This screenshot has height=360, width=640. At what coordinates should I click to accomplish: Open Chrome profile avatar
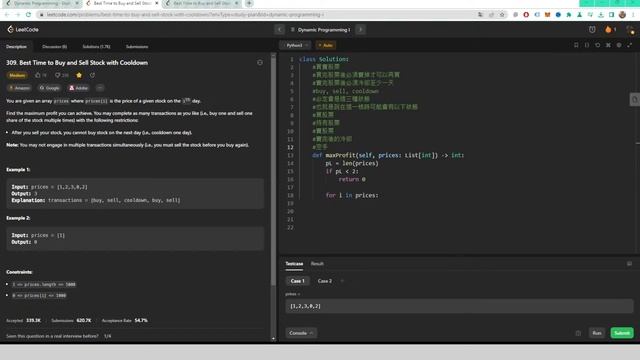click(622, 14)
